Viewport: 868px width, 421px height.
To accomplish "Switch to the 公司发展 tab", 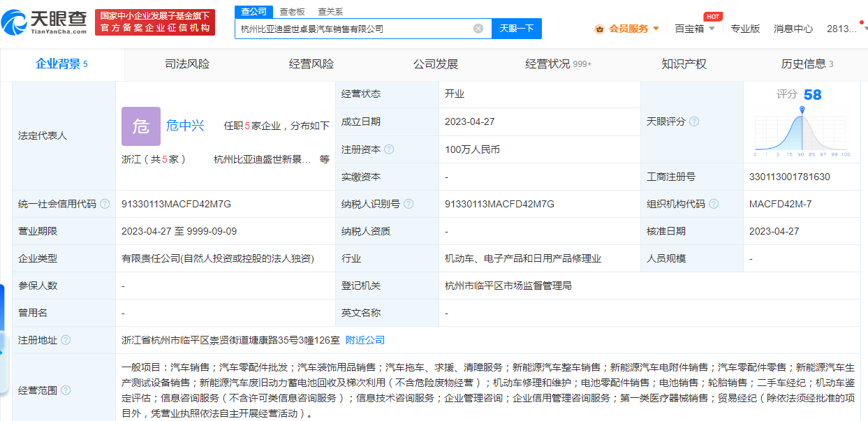I will coord(436,64).
